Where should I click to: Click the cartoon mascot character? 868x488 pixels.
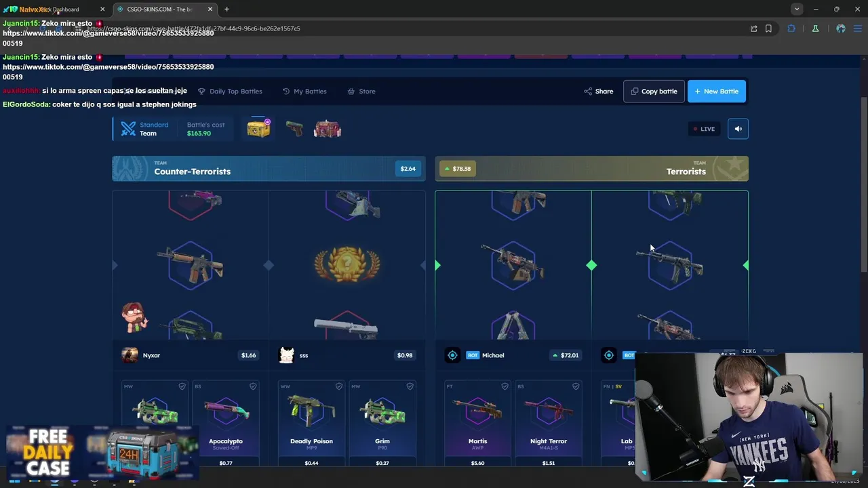[x=134, y=317]
